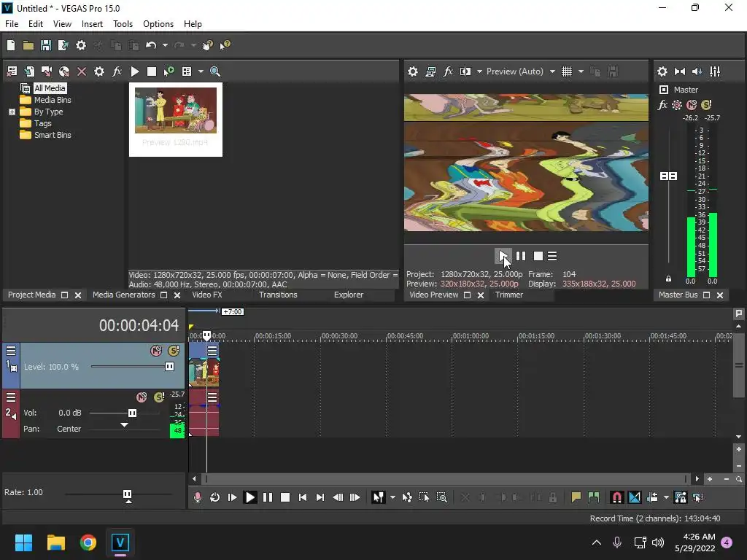This screenshot has width=747, height=560.
Task: Open File Explorer from the Windows taskbar
Action: click(55, 542)
